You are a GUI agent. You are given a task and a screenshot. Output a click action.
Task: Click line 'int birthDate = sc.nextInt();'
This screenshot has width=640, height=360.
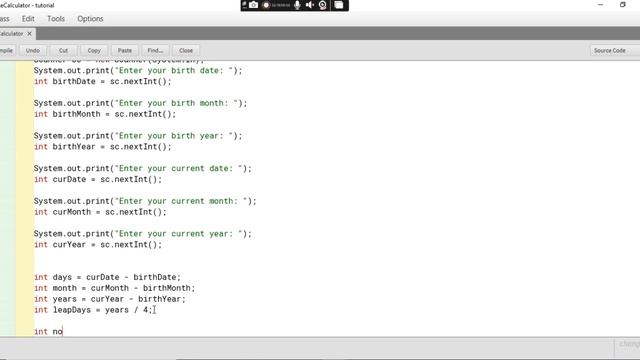(x=103, y=81)
